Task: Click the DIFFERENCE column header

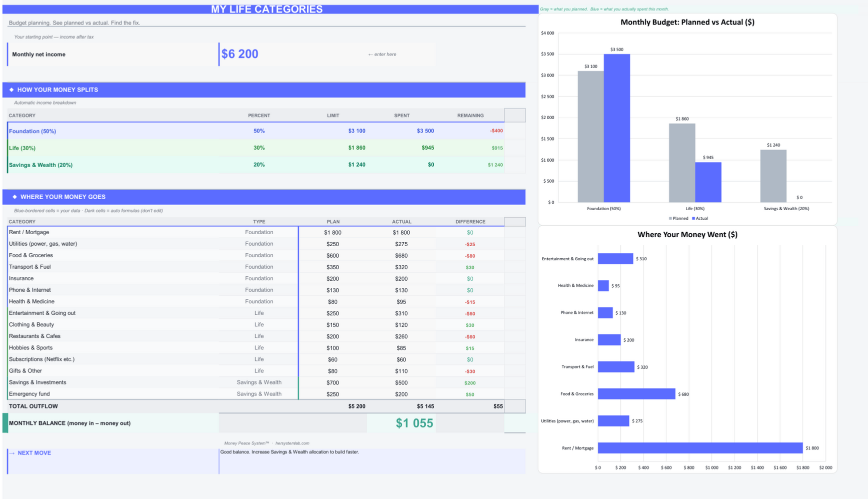Action: click(x=470, y=222)
